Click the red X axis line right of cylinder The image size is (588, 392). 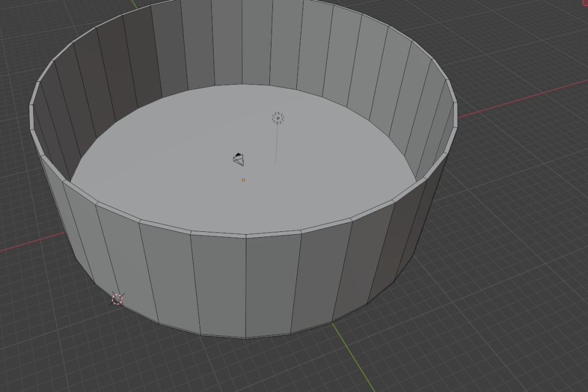pyautogui.click(x=517, y=100)
